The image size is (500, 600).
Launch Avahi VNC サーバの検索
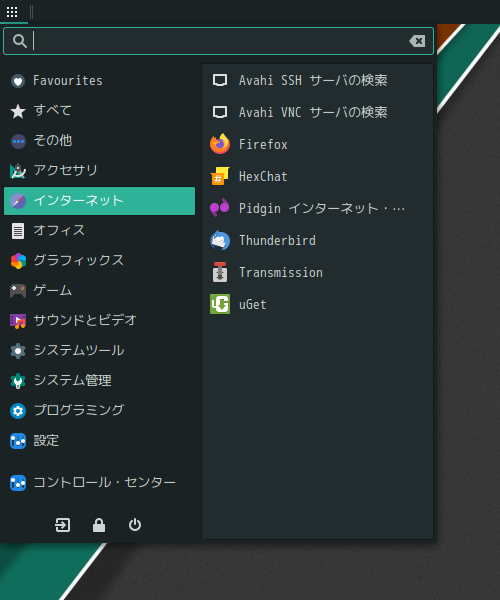(x=318, y=112)
